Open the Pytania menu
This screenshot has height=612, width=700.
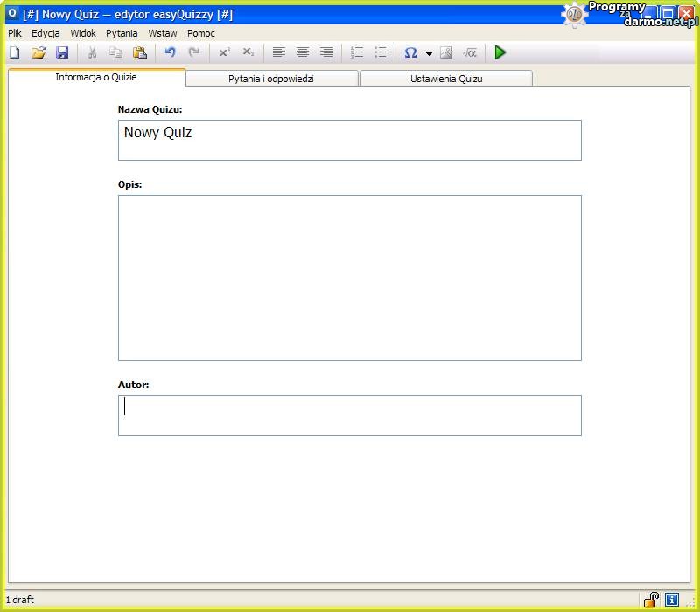click(122, 33)
